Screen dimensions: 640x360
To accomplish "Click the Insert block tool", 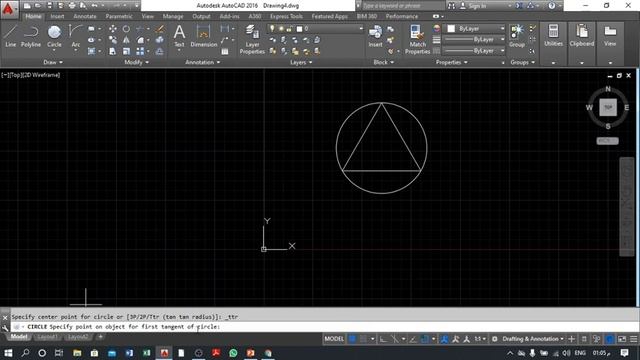I will click(376, 36).
